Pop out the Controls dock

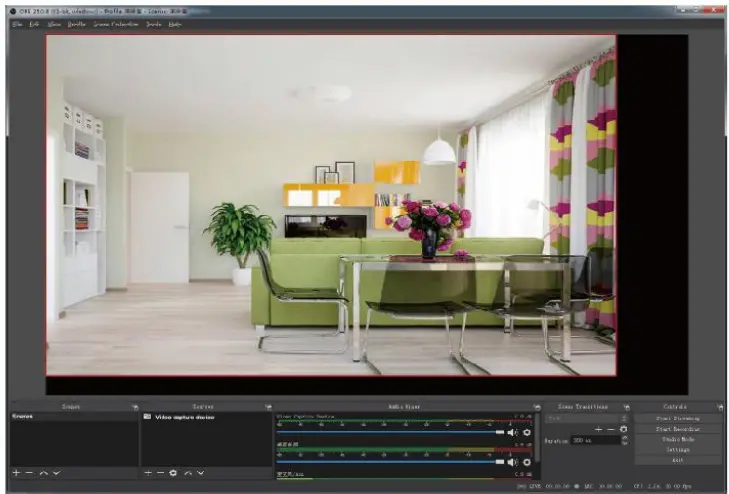(x=720, y=407)
